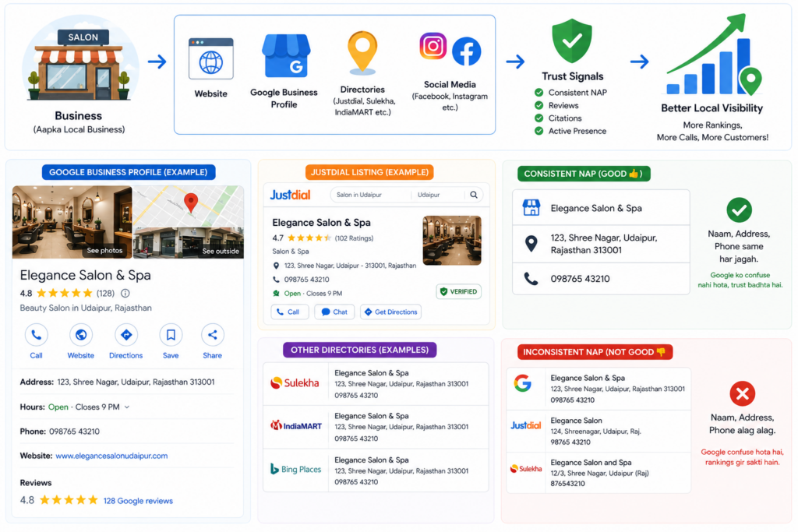Click the Instagram icon
The height and width of the screenshot is (532, 798).
point(433,46)
